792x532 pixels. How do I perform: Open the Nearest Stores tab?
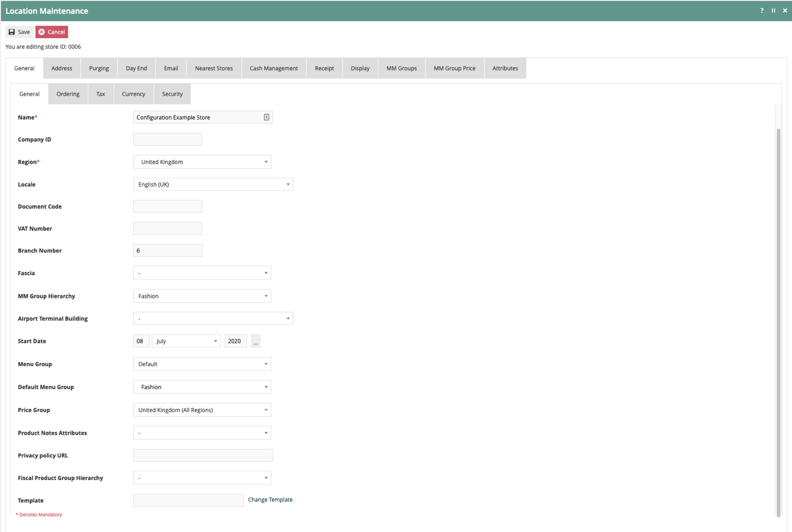point(214,69)
